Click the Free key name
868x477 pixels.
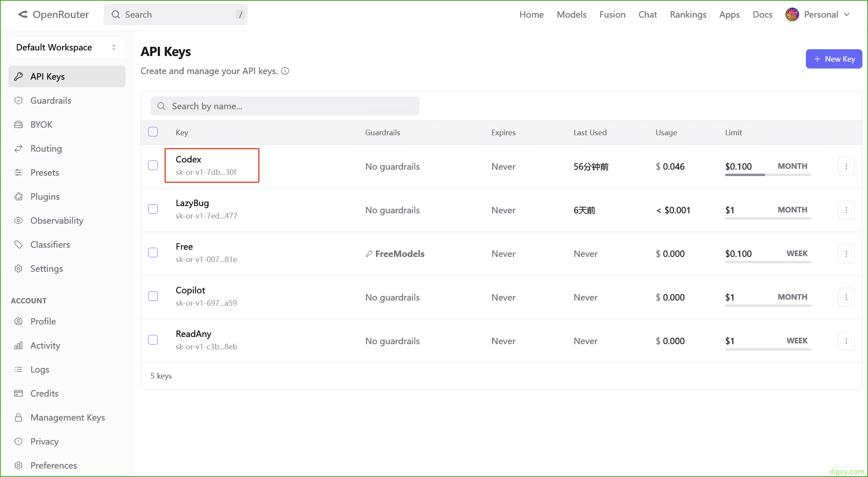click(184, 247)
